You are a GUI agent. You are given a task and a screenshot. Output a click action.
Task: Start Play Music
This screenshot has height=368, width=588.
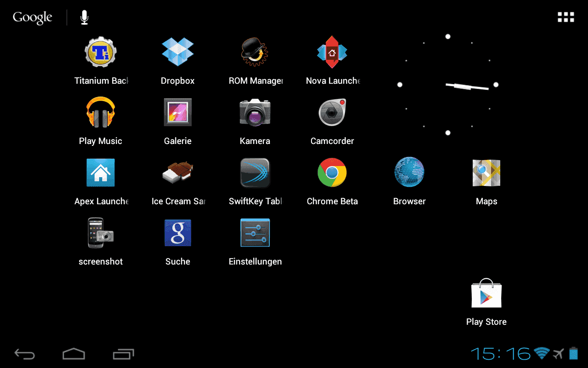coord(101,112)
